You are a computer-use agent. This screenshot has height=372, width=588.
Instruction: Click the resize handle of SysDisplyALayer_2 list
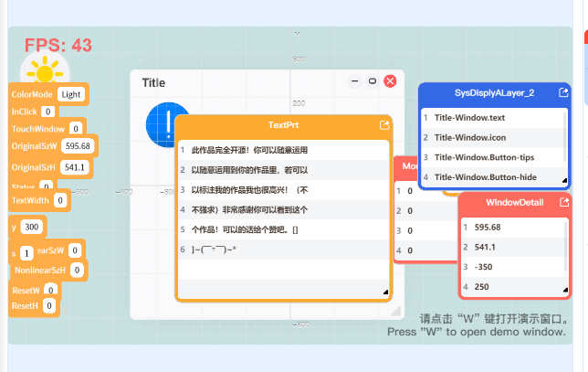tap(564, 181)
